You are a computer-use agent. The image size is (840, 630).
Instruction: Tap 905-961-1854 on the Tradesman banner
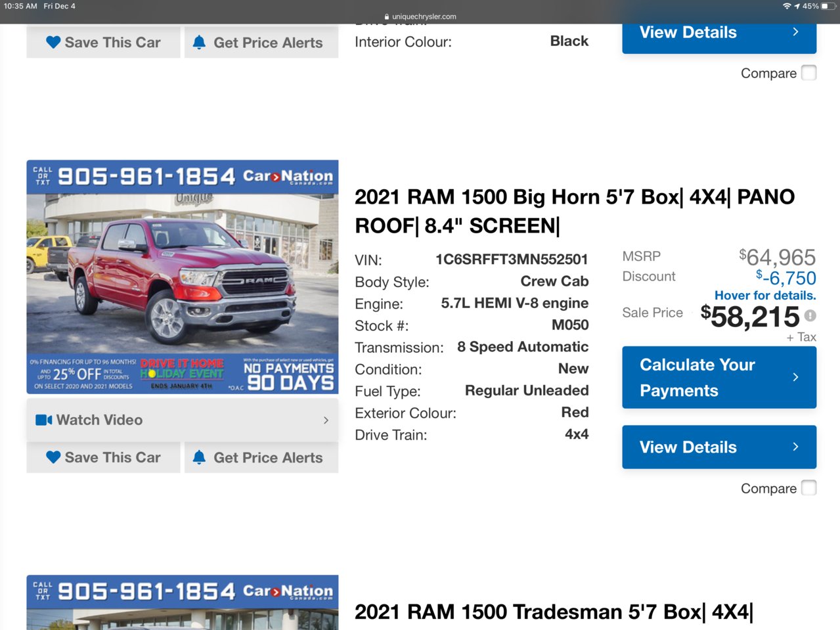[146, 591]
